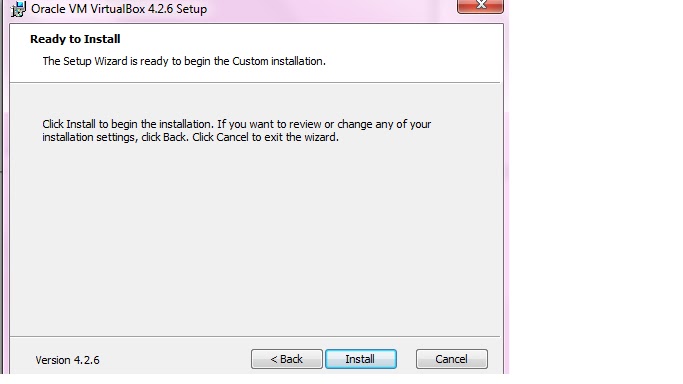Click the Oracle VM VirtualBox 4.2.6 Setup title
683x384 pixels.
(119, 9)
